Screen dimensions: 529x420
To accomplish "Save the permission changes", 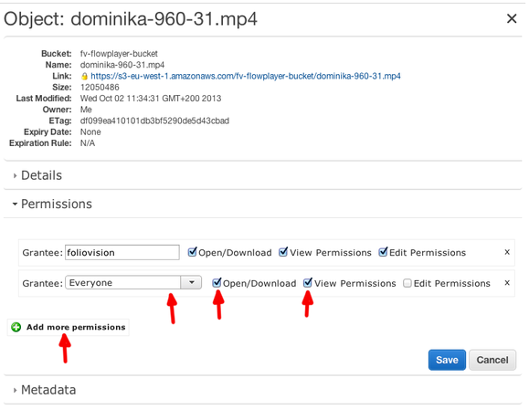I will 447,360.
